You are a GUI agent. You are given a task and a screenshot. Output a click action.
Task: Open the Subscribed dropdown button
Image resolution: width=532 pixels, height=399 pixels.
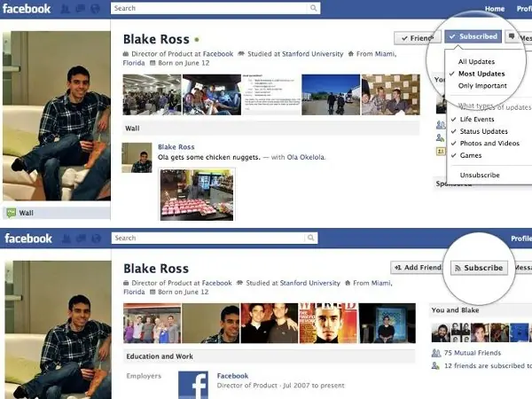click(x=473, y=36)
